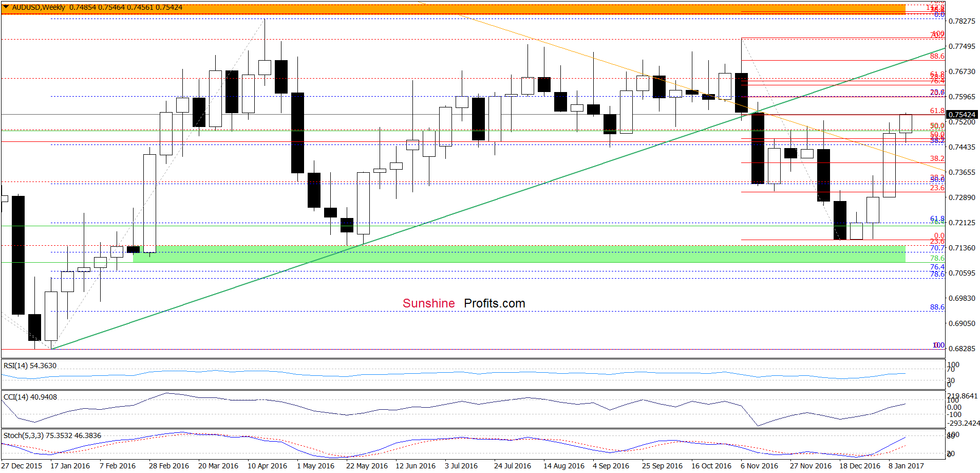Click the 27 Dec 2015 date label
This screenshot has width=980, height=473.
click(22, 466)
